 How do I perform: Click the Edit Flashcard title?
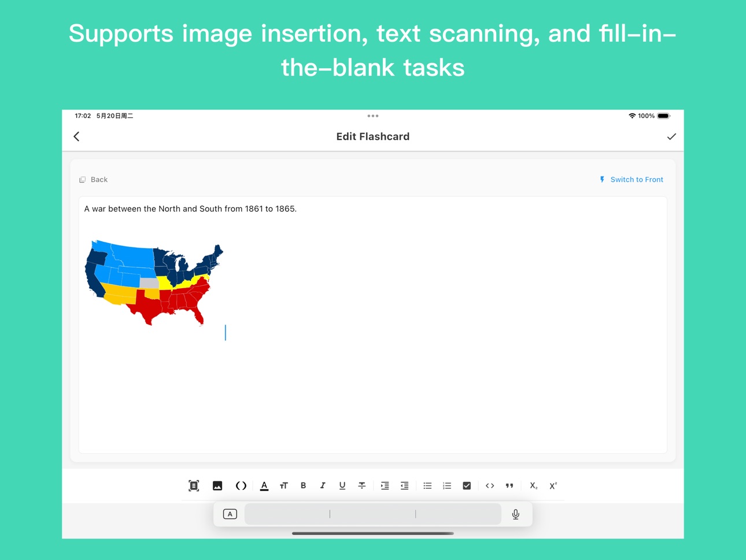coord(373,137)
